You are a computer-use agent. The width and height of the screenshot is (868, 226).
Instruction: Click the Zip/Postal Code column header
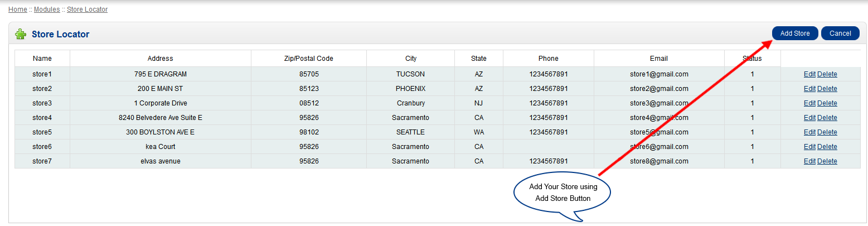click(309, 59)
